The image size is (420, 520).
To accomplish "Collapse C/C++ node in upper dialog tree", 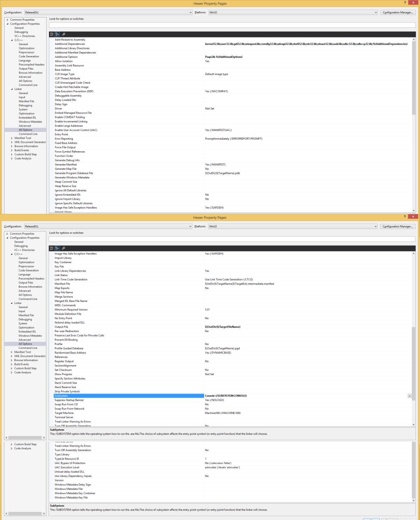I will pos(12,40).
